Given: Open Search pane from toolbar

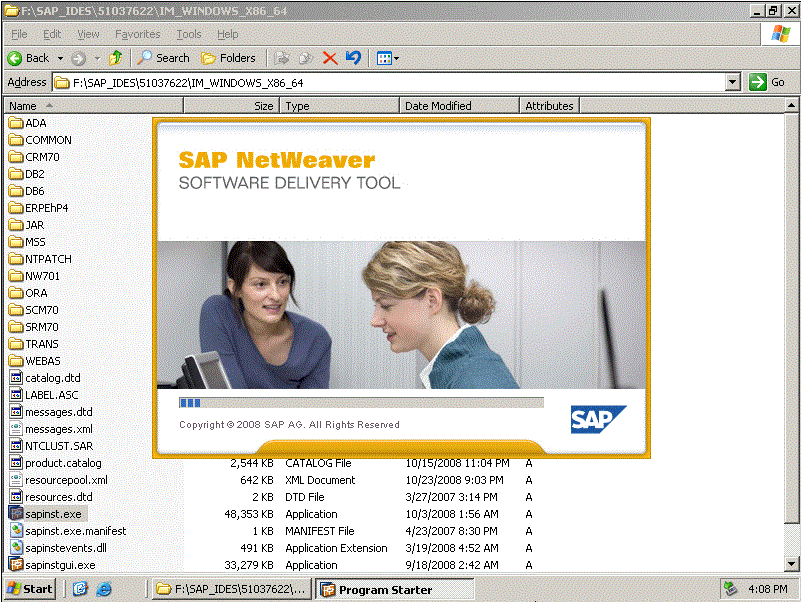Looking at the screenshot, I should [x=164, y=58].
